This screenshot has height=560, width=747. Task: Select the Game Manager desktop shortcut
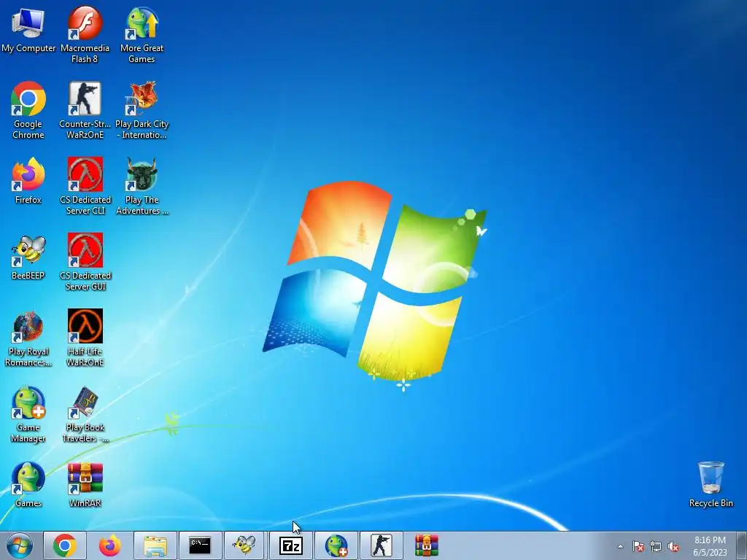pos(28,414)
